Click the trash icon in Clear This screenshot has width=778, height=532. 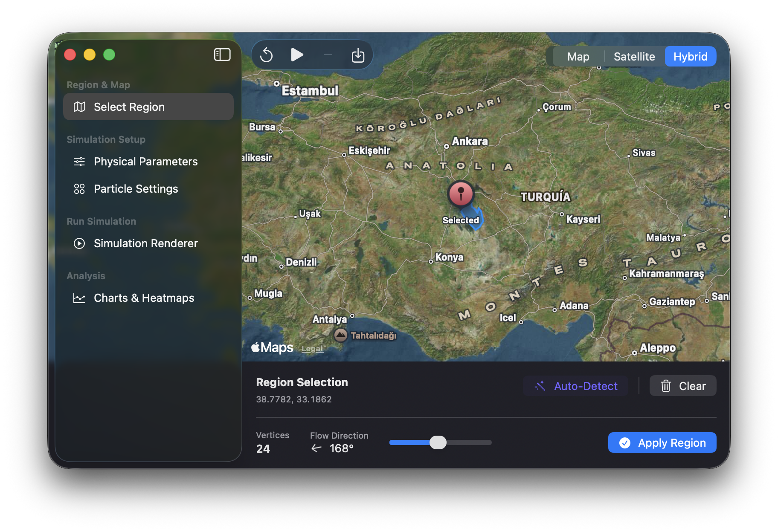(x=665, y=386)
